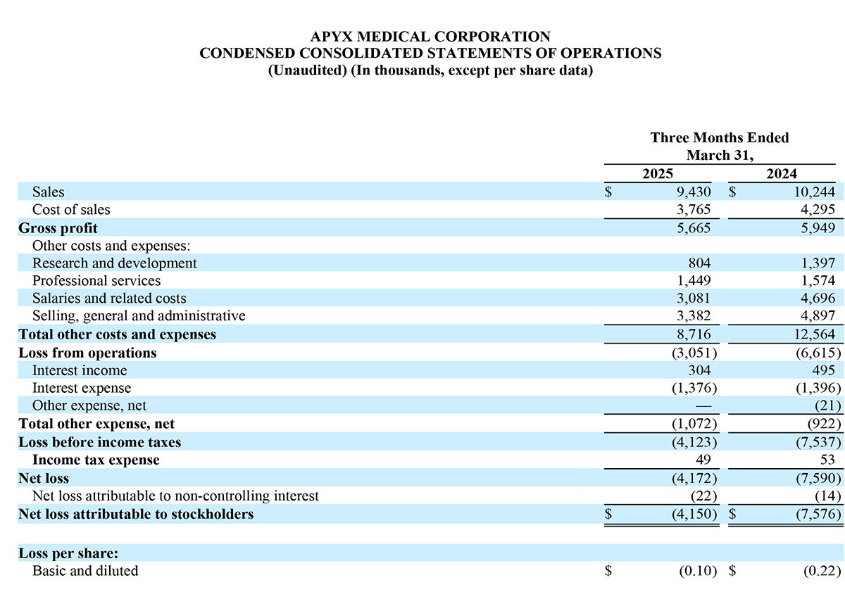Image resolution: width=845 pixels, height=616 pixels.
Task: Click the 'Total other costs and expenses' label
Action: (117, 334)
